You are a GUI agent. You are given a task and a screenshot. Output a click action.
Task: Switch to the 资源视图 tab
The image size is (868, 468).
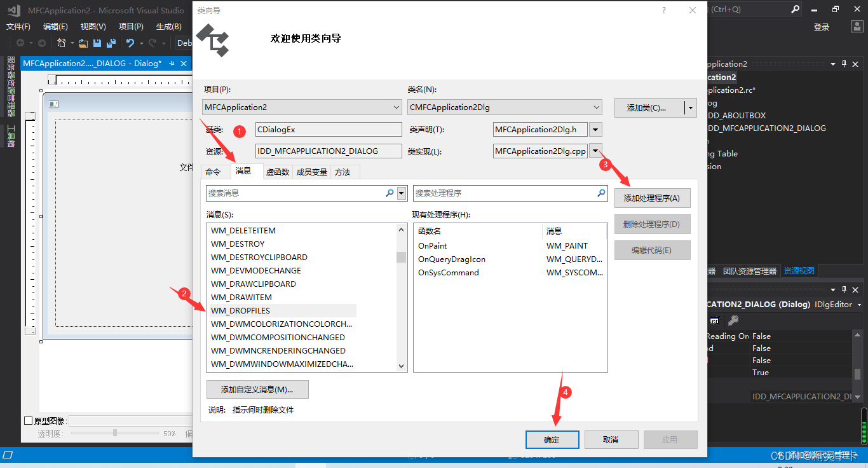(x=799, y=270)
